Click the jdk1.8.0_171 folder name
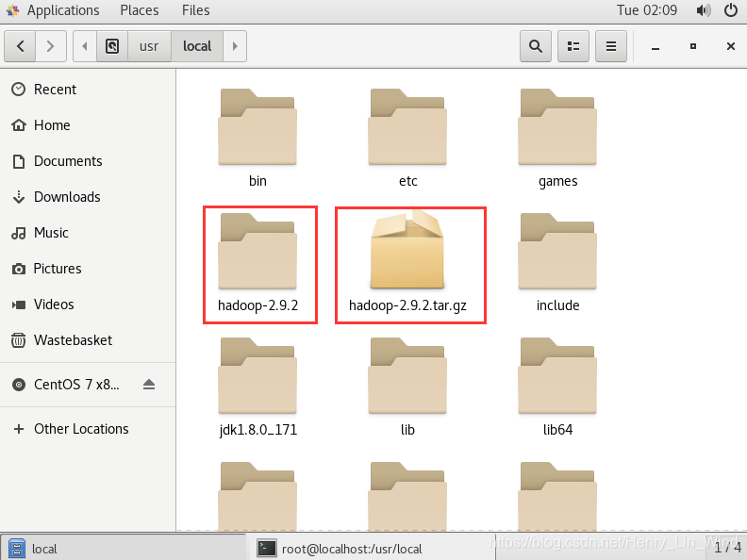The height and width of the screenshot is (560, 747). pos(257,430)
